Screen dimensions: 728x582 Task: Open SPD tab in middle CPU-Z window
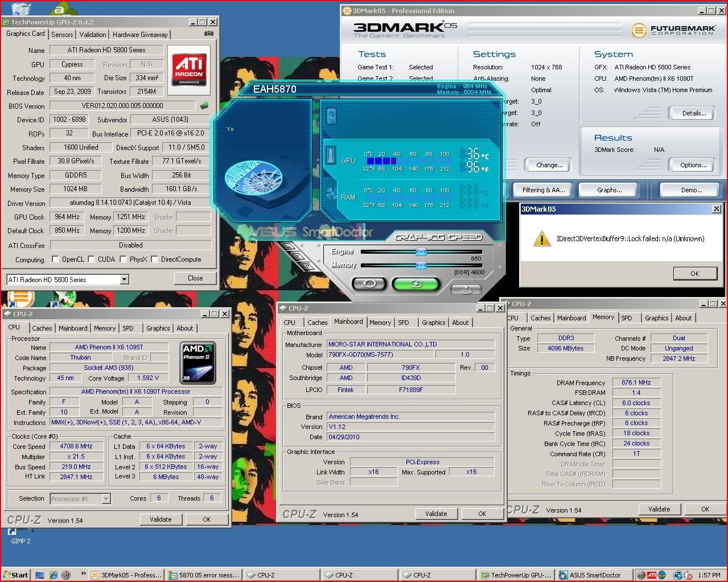404,323
